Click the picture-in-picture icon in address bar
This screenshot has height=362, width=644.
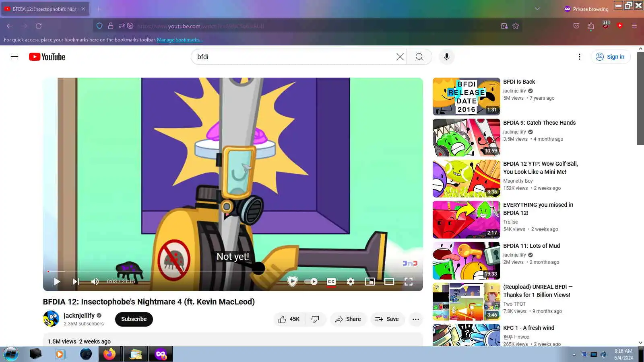point(504,26)
